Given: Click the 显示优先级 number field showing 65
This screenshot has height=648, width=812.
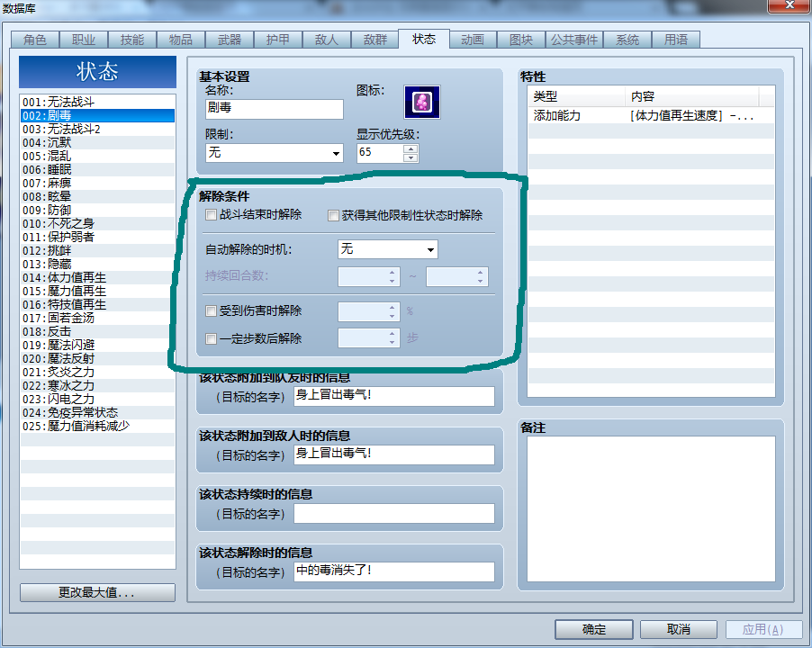Looking at the screenshot, I should pos(380,153).
